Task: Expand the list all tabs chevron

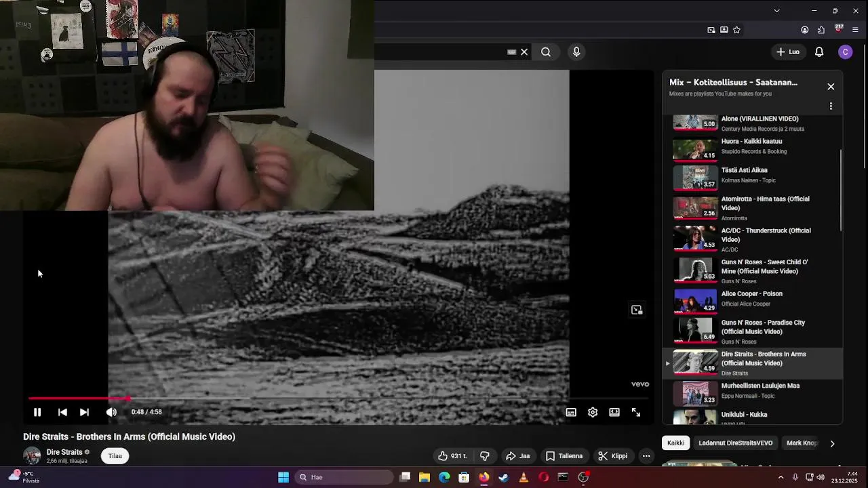Action: (776, 11)
